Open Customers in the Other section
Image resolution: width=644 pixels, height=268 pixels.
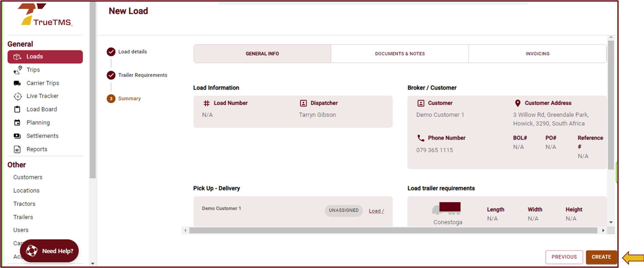(x=28, y=177)
